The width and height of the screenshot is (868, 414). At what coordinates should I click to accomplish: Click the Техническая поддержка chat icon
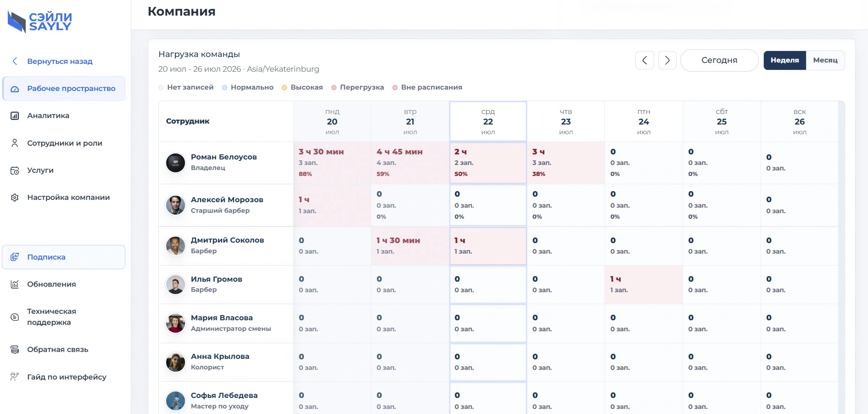click(x=15, y=317)
